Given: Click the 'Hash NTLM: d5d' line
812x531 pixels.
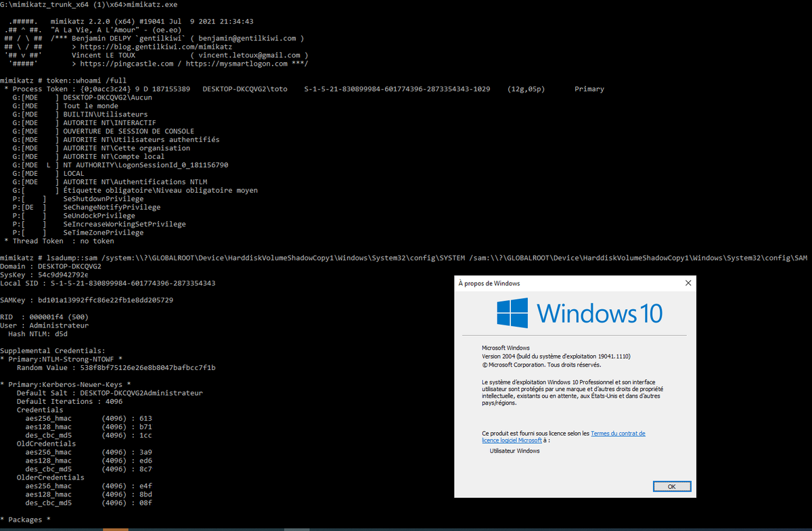Looking at the screenshot, I should [x=38, y=334].
